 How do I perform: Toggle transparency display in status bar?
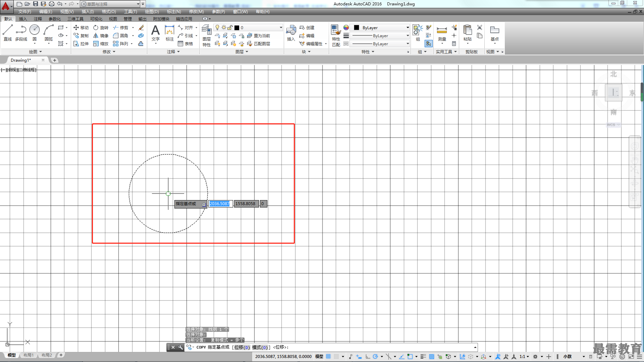pos(432,357)
